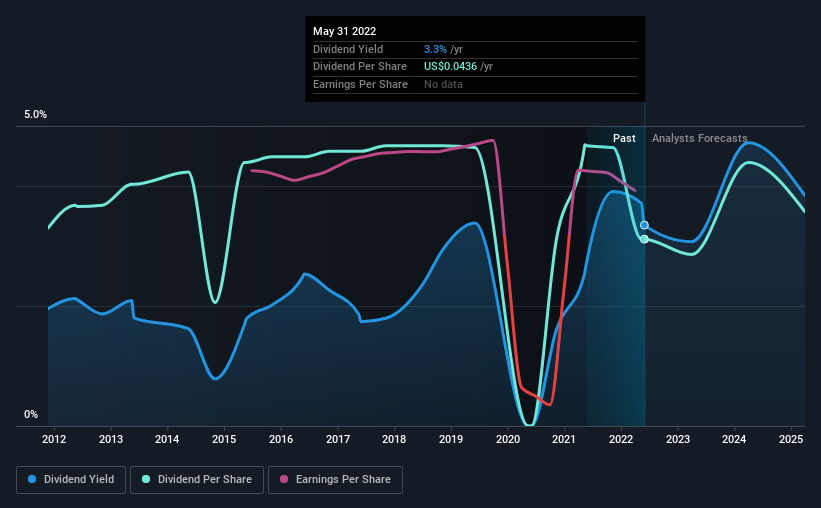The image size is (821, 508).
Task: Toggle the Earnings Per Share legend button
Action: (335, 480)
